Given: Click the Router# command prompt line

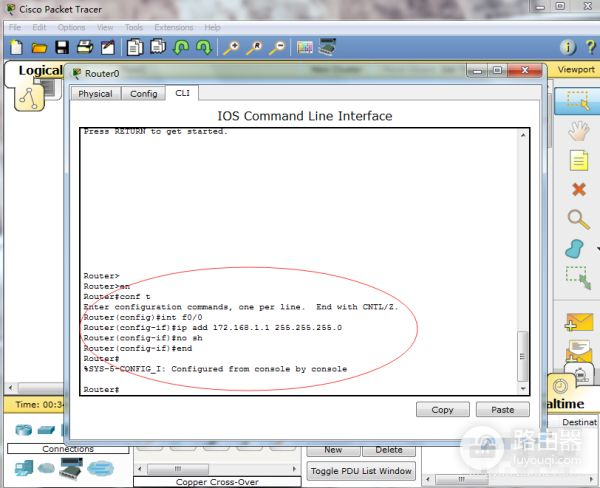Looking at the screenshot, I should click(x=102, y=389).
